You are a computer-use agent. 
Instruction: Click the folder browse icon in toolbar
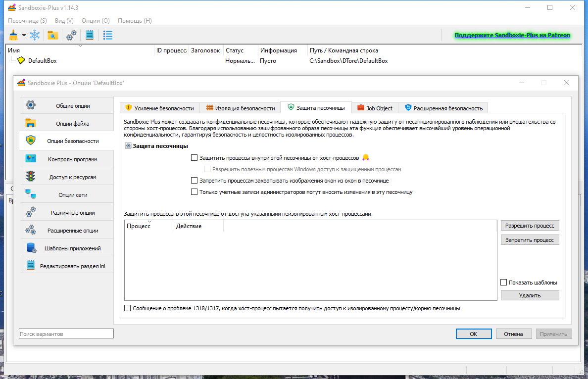pyautogui.click(x=53, y=35)
